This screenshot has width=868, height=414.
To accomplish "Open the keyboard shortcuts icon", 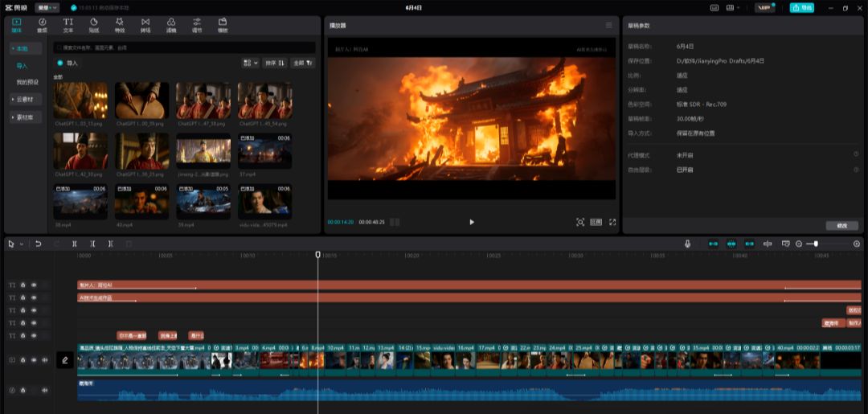I will pyautogui.click(x=714, y=8).
